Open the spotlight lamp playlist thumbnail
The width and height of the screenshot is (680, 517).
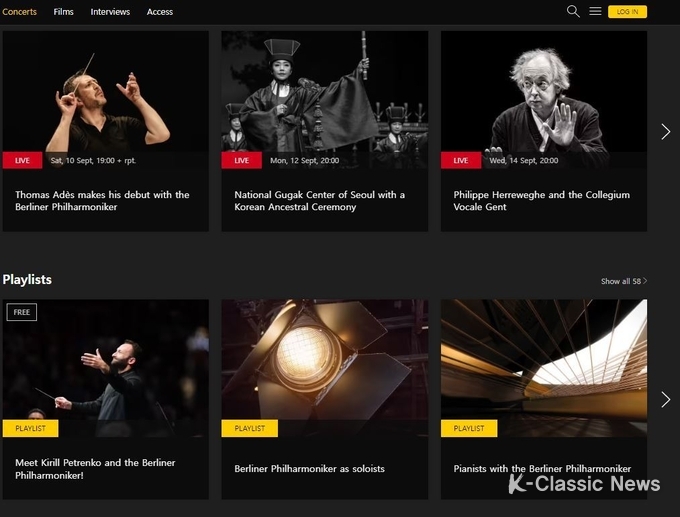[325, 368]
